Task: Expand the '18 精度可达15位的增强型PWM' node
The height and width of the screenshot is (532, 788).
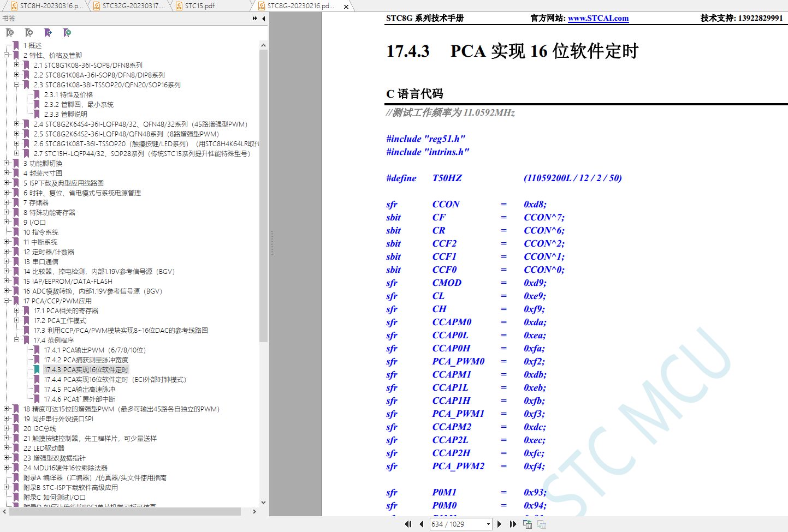Action: 7,409
